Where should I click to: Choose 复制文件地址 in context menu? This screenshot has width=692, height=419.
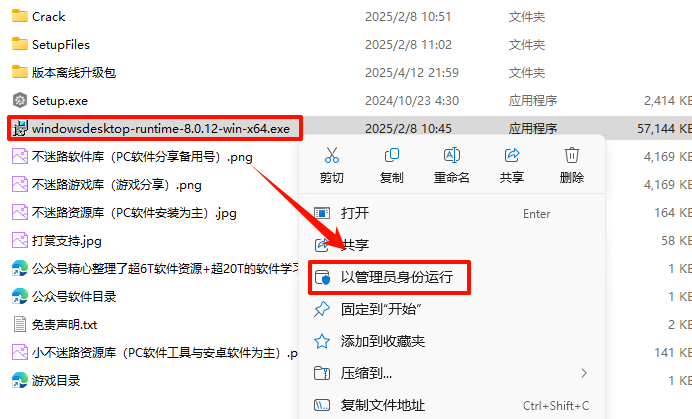(452, 405)
